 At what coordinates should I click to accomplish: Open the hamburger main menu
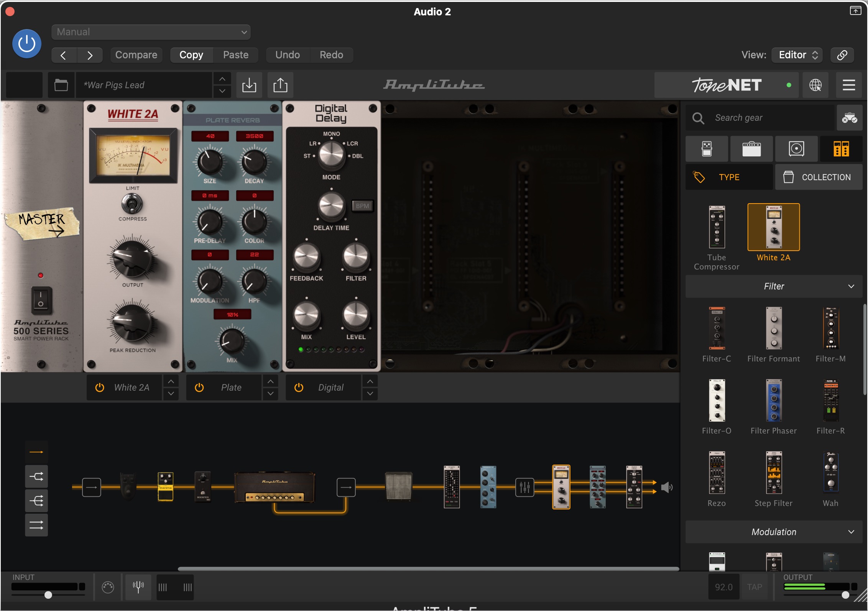849,85
